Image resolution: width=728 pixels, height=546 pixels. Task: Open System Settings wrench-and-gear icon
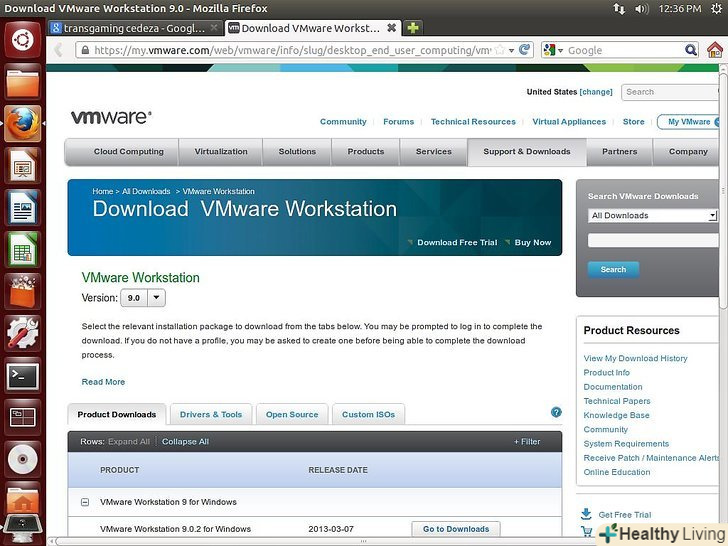(22, 332)
